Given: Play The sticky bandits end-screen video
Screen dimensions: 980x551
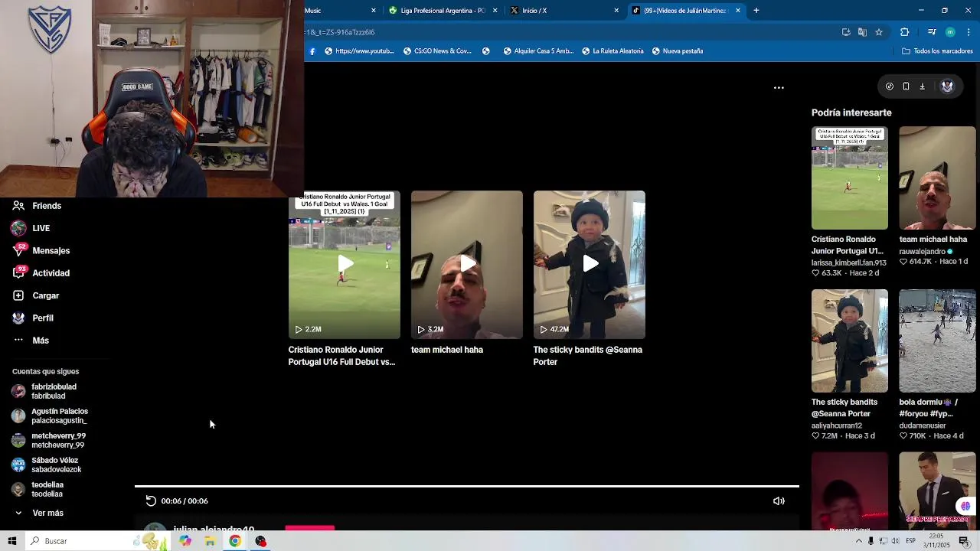Looking at the screenshot, I should (x=589, y=264).
